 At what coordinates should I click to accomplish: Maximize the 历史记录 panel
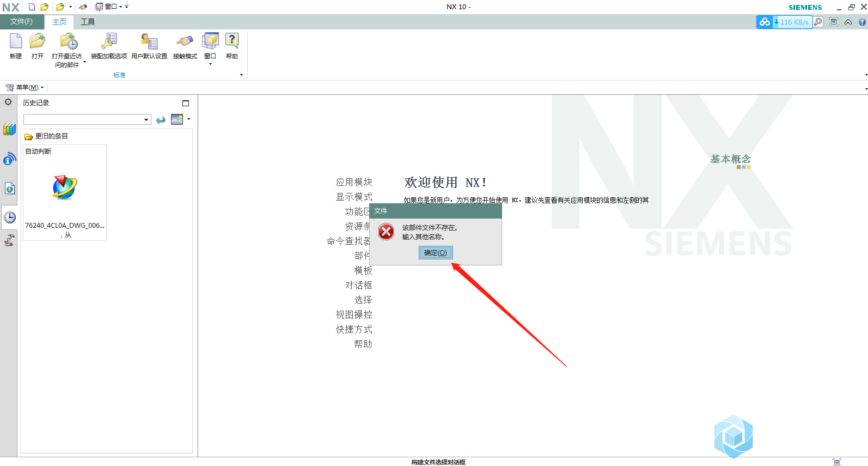click(186, 103)
